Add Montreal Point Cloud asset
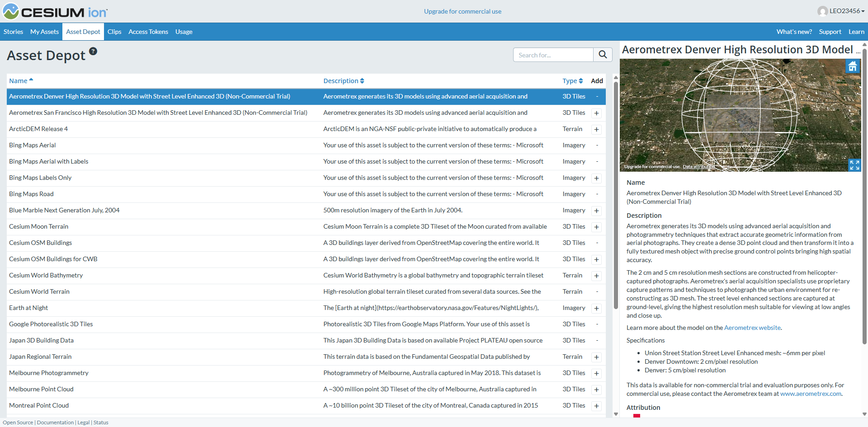 point(597,406)
